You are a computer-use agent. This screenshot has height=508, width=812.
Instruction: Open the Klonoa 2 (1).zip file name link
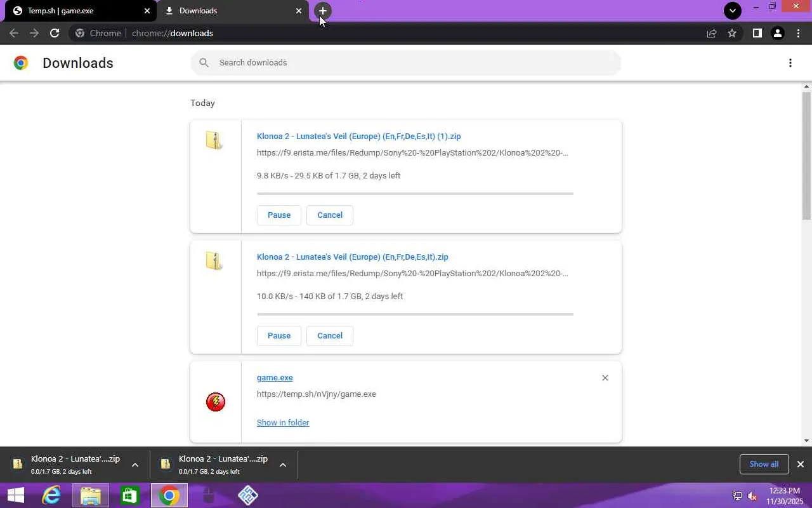(x=359, y=136)
